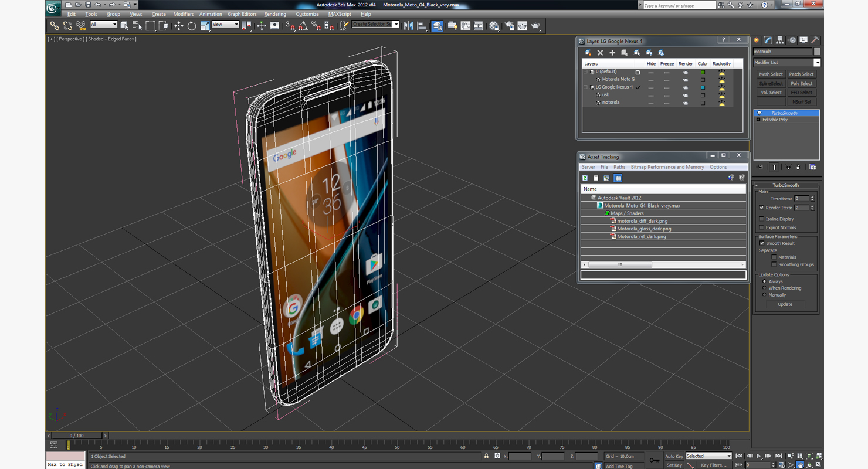868x469 pixels.
Task: Open reference coordinate View dropdown
Action: tap(225, 25)
